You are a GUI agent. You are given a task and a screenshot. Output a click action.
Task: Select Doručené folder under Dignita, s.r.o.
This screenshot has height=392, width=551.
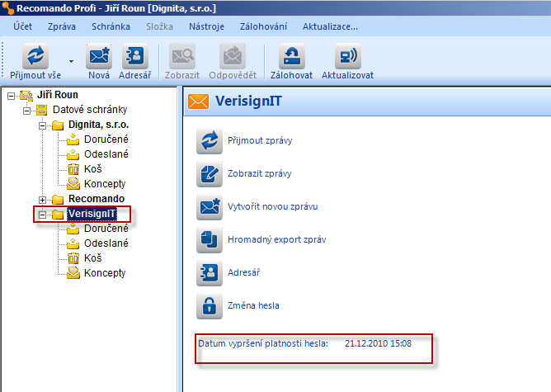pyautogui.click(x=106, y=139)
